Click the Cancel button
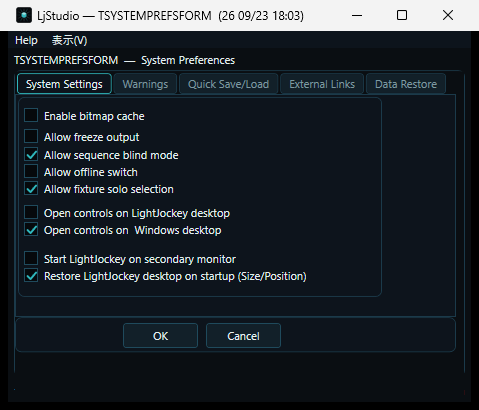 [243, 336]
